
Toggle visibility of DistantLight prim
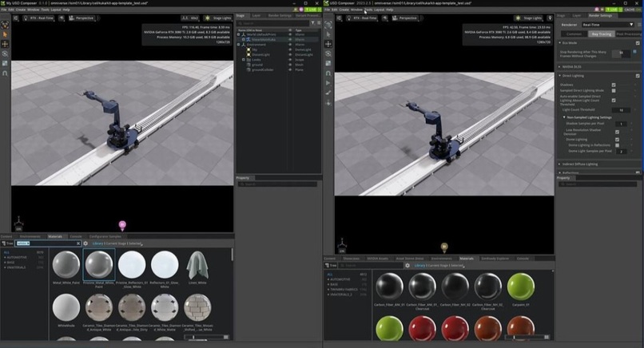pyautogui.click(x=290, y=54)
